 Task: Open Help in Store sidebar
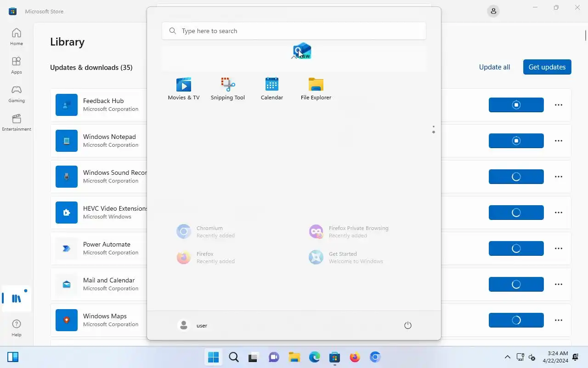pos(17,328)
